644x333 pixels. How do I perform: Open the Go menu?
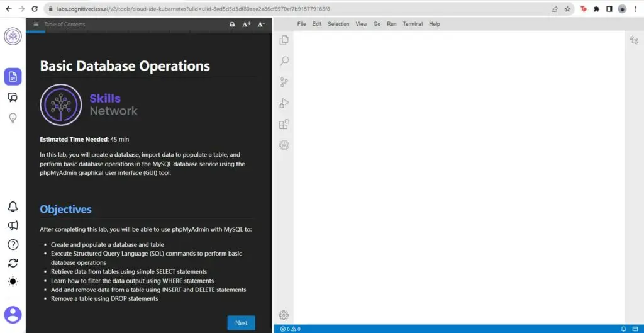pyautogui.click(x=377, y=25)
